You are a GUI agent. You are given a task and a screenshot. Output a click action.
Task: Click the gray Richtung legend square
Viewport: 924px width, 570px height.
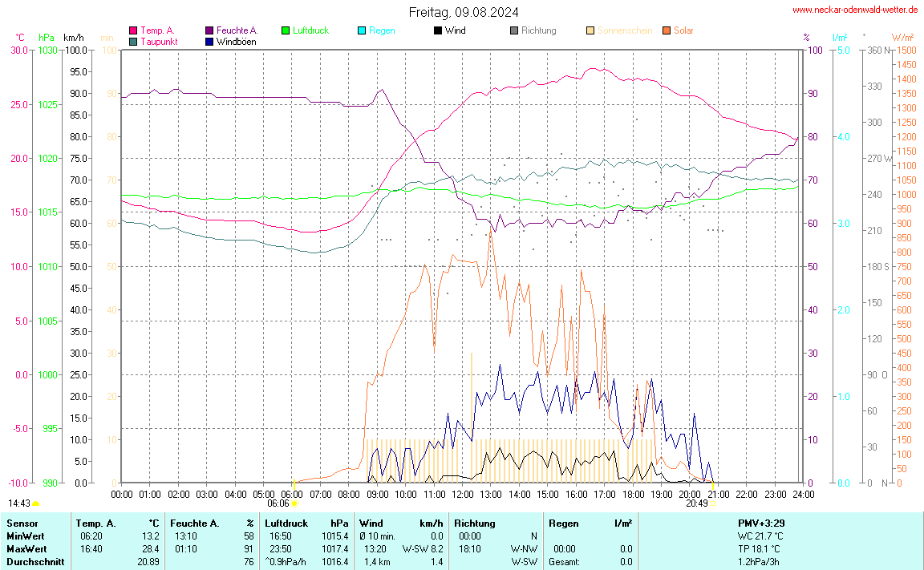click(x=514, y=30)
